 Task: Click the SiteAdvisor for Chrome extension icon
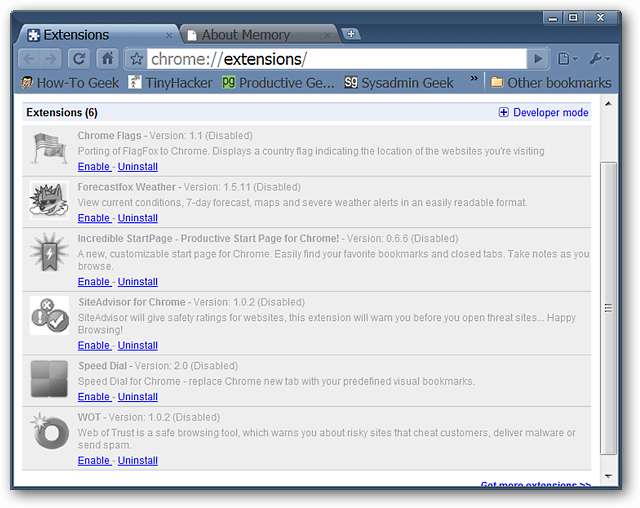coord(49,315)
